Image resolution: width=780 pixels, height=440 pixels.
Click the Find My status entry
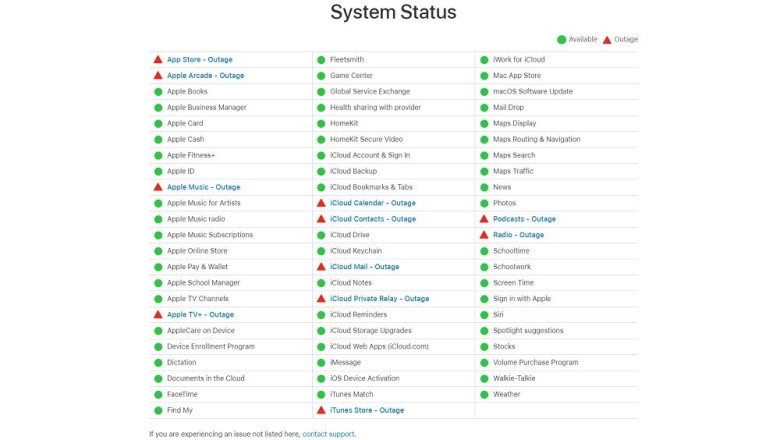(x=180, y=410)
